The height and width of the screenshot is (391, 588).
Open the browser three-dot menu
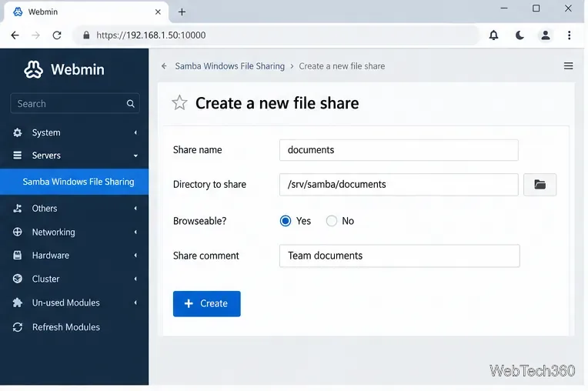click(569, 35)
